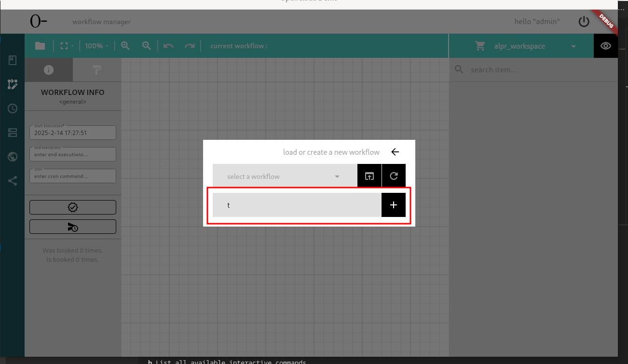This screenshot has width=628, height=364.
Task: Switch to the paint roller style tab
Action: (x=97, y=70)
